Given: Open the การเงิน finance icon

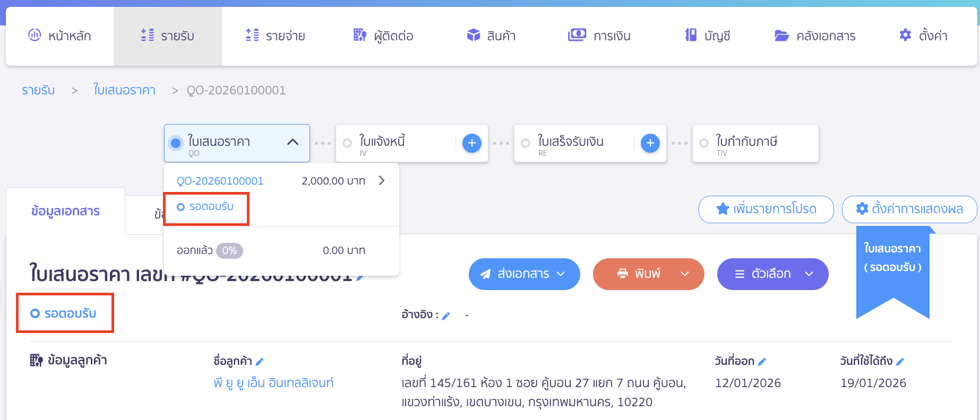Looking at the screenshot, I should (x=575, y=35).
